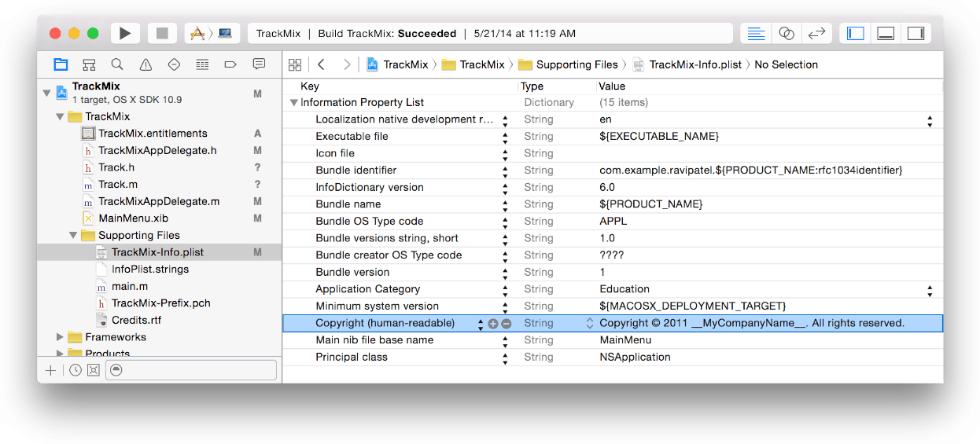980x444 pixels.
Task: Select the Principal class row
Action: [613, 358]
